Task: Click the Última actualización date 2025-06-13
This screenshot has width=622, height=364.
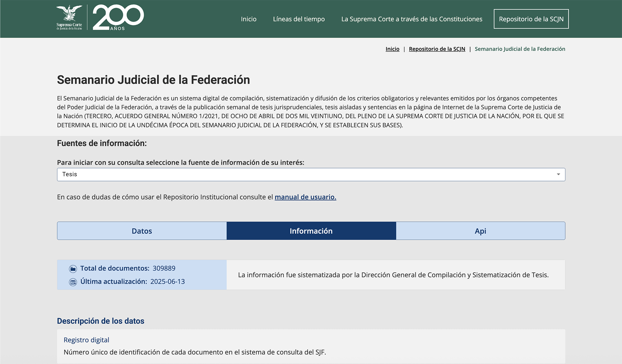Action: (168, 281)
